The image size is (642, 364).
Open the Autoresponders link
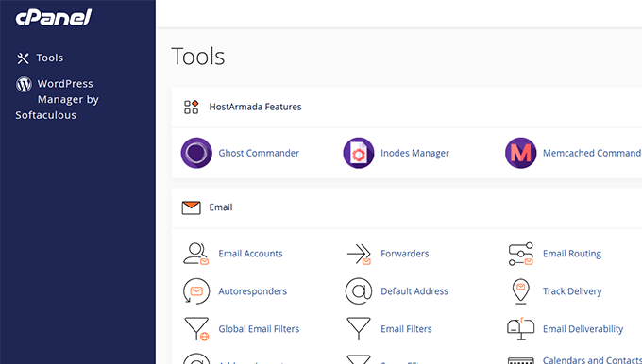pyautogui.click(x=253, y=291)
